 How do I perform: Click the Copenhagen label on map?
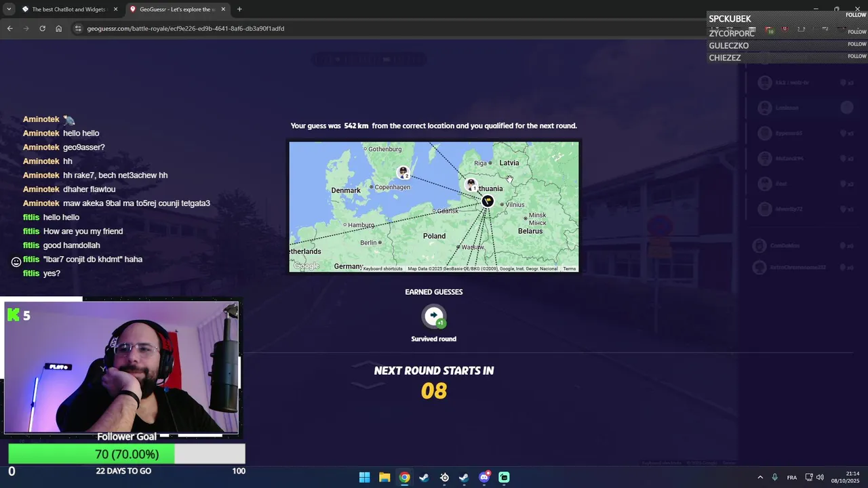click(x=392, y=187)
